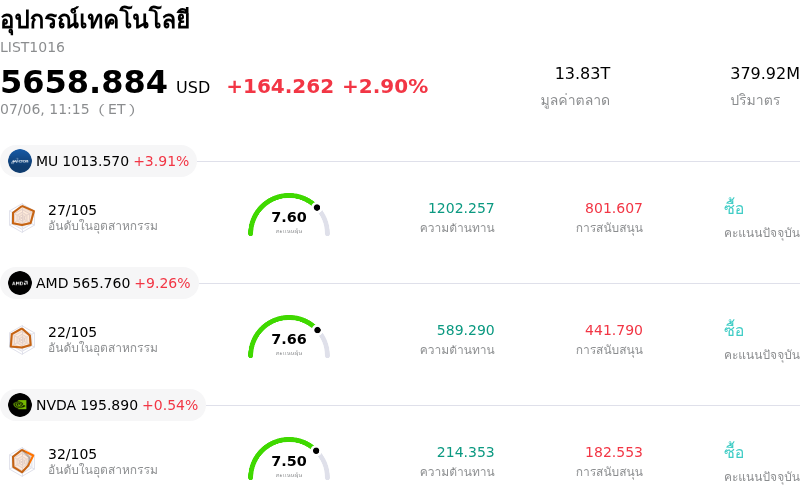Open the AMD 565.760 stock chip
Screen dimensions: 800x499
99,283
